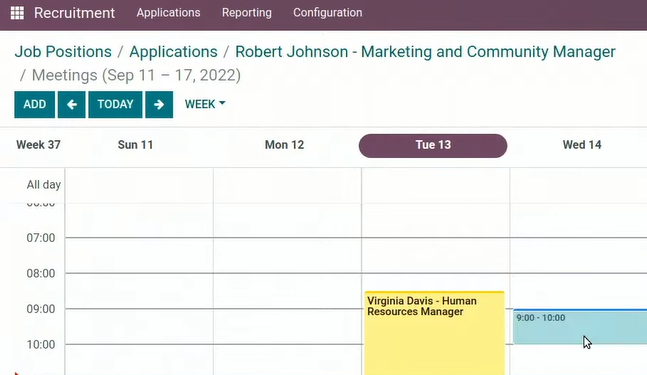Expand the WEEK view dropdown
Viewport: 647px width, 375px height.
coord(205,104)
